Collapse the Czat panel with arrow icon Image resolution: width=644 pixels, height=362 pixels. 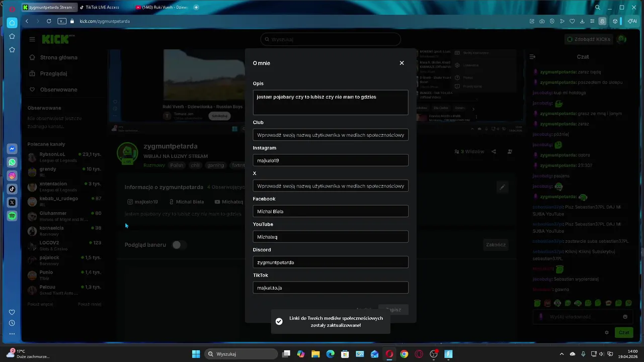(532, 57)
